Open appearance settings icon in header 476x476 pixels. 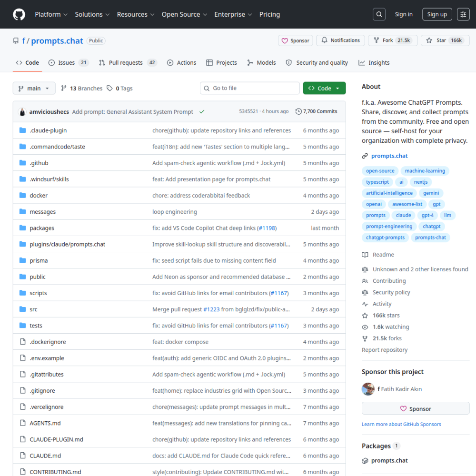[463, 14]
